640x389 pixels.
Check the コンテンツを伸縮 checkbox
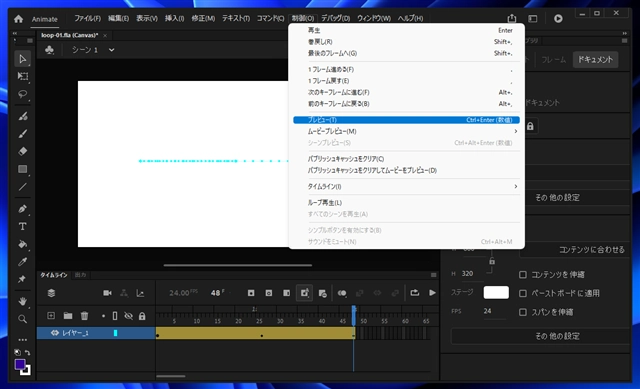[x=522, y=274]
